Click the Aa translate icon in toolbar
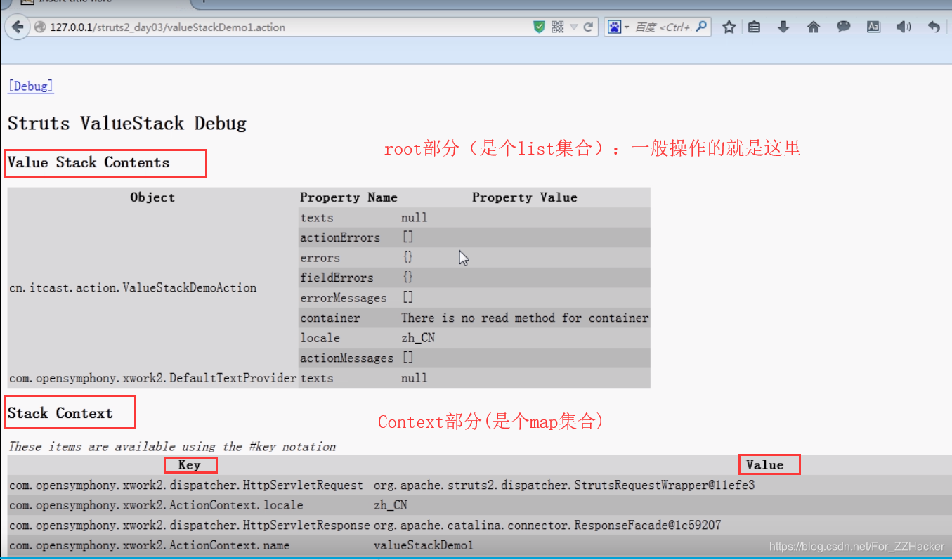The image size is (952, 560). 873,27
